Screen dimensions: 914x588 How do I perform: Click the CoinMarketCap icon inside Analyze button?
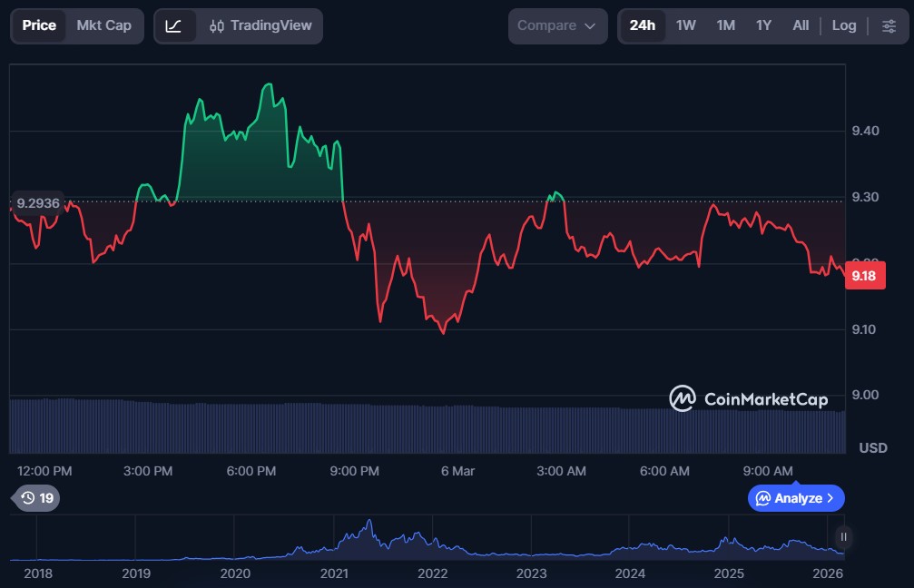pos(763,498)
